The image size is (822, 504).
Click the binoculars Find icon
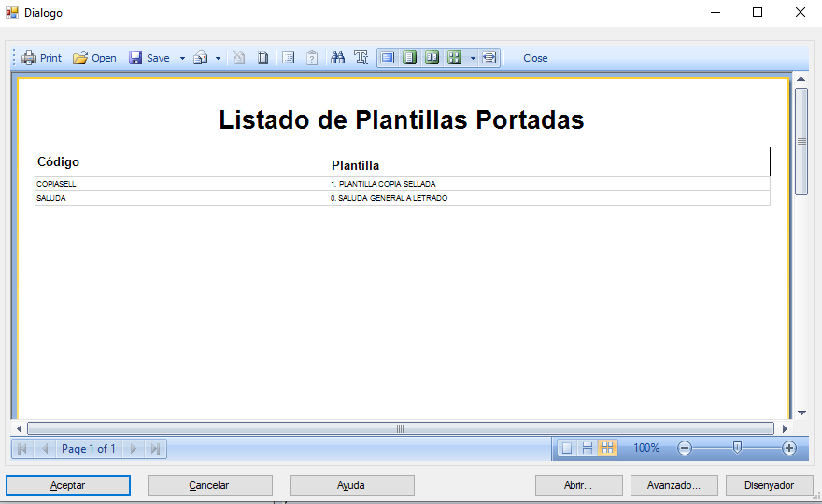pyautogui.click(x=338, y=58)
